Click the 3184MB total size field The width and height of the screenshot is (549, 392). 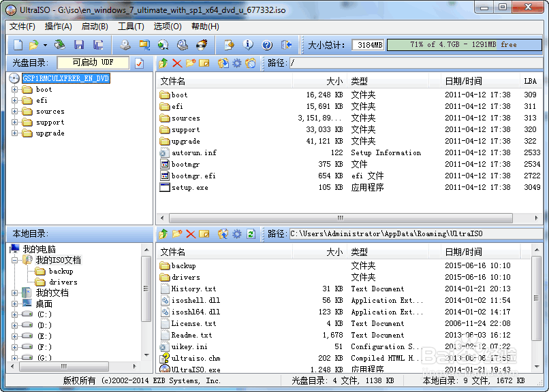click(x=368, y=45)
